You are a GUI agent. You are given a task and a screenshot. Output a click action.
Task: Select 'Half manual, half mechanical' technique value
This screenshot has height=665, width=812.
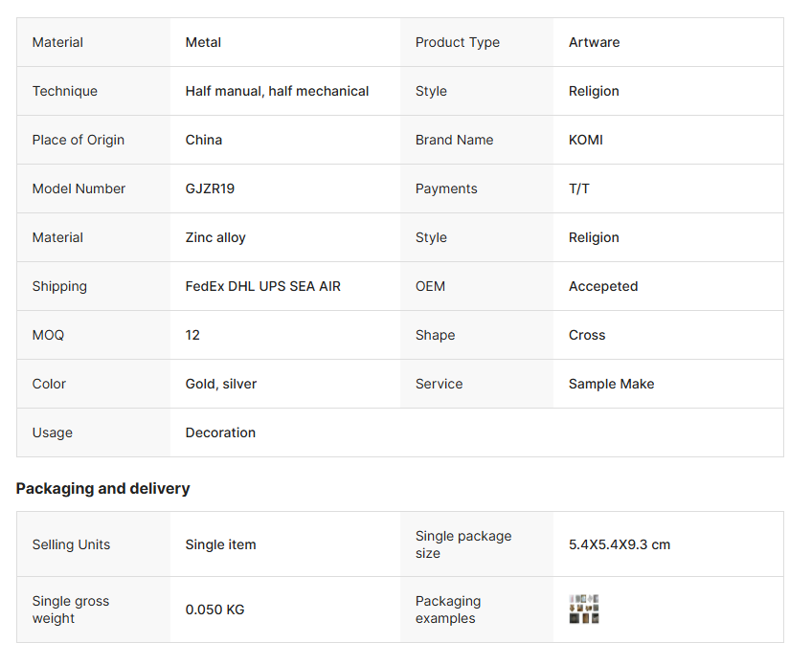[277, 91]
